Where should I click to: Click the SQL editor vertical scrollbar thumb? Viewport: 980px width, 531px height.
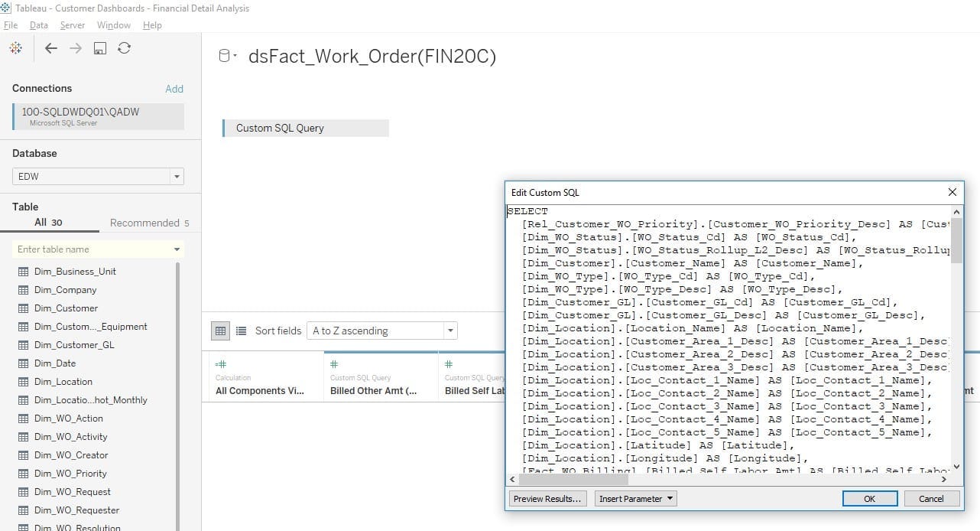tap(956, 240)
